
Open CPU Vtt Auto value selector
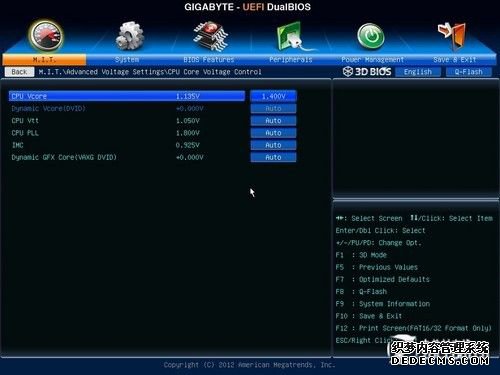tap(273, 121)
